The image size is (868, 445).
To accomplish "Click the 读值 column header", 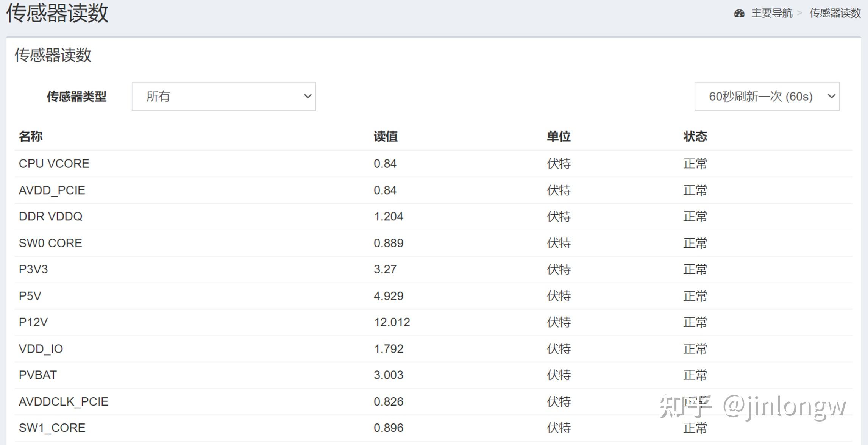I will tap(385, 136).
